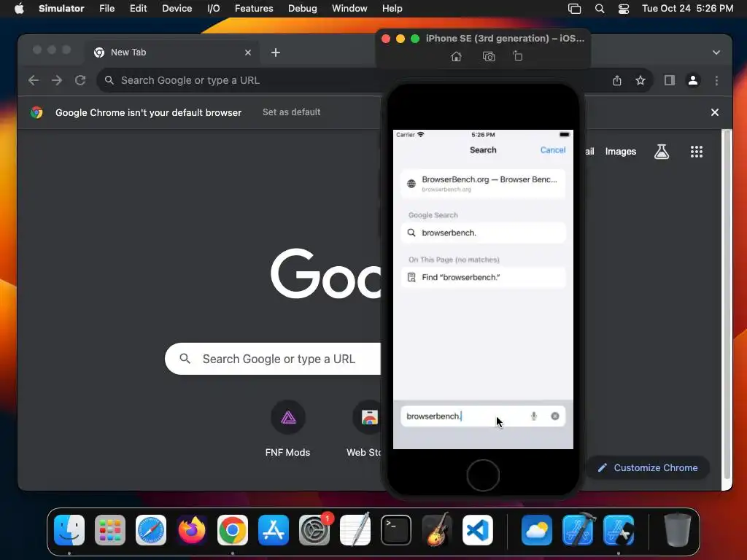This screenshot has width=747, height=560.
Task: Open Launchpad from the dock
Action: [x=110, y=530]
